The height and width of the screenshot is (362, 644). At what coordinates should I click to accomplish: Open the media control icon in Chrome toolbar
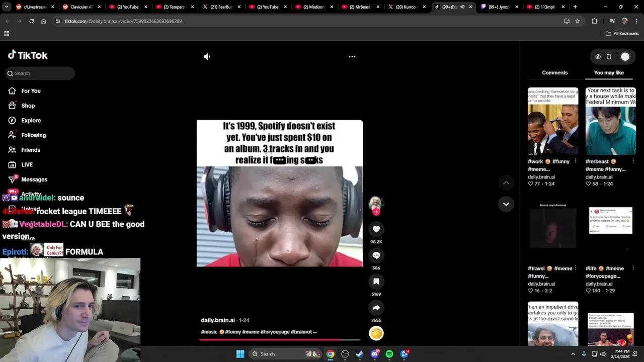pyautogui.click(x=612, y=21)
